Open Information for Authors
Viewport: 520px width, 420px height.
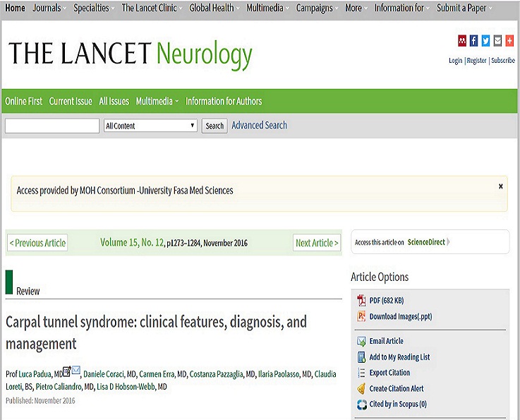pyautogui.click(x=224, y=101)
